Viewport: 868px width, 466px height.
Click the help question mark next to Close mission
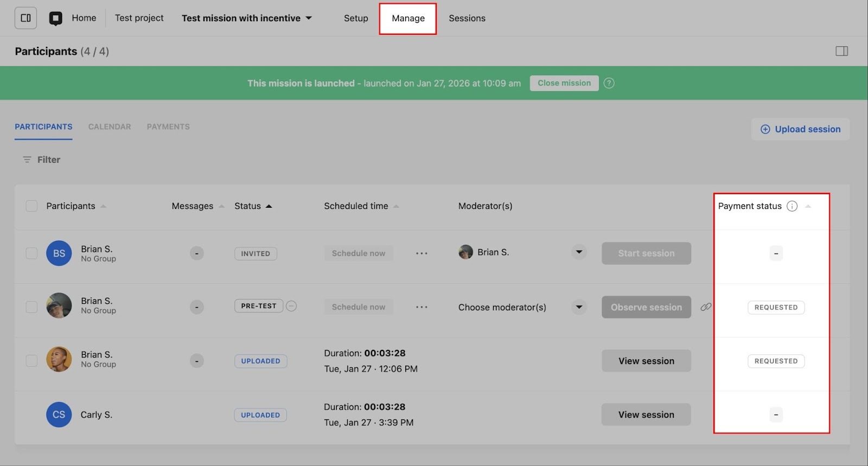(x=609, y=83)
